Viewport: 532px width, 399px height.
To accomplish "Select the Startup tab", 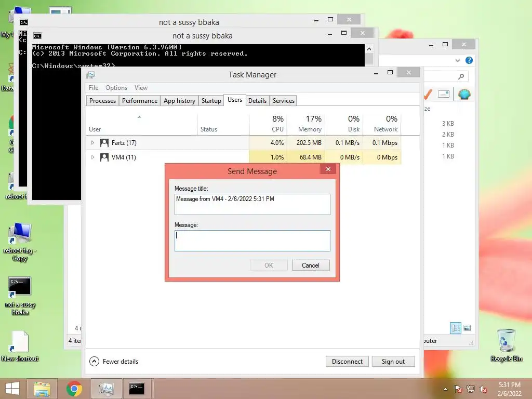I will click(211, 101).
